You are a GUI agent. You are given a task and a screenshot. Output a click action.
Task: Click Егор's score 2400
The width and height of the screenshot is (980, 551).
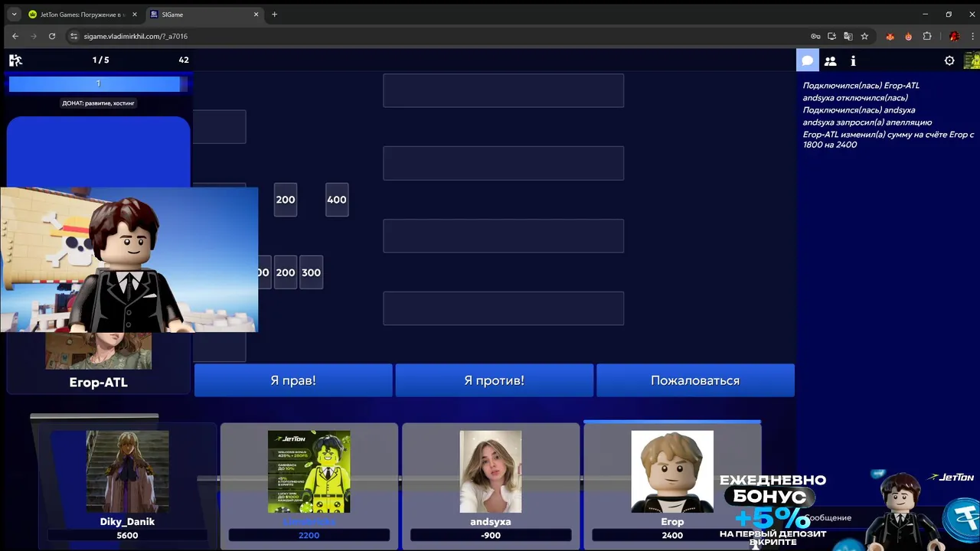[x=672, y=536]
